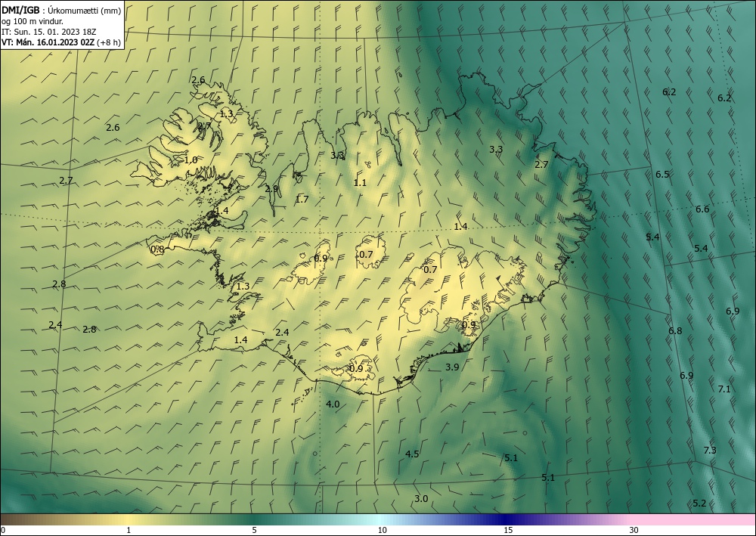Click the "DMI/IGB" title text in the legend
Image resolution: width=756 pixels, height=536 pixels.
(20, 11)
